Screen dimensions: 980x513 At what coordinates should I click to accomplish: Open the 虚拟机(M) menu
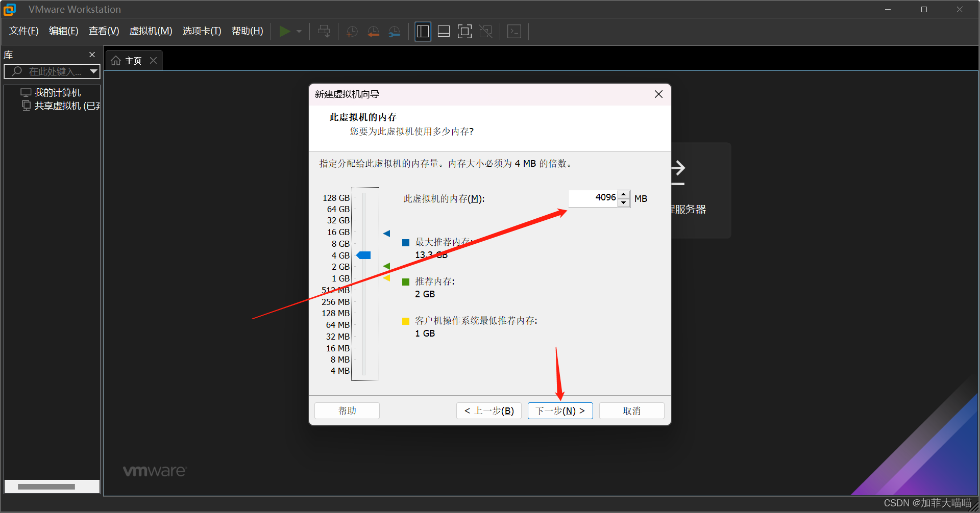pyautogui.click(x=151, y=31)
